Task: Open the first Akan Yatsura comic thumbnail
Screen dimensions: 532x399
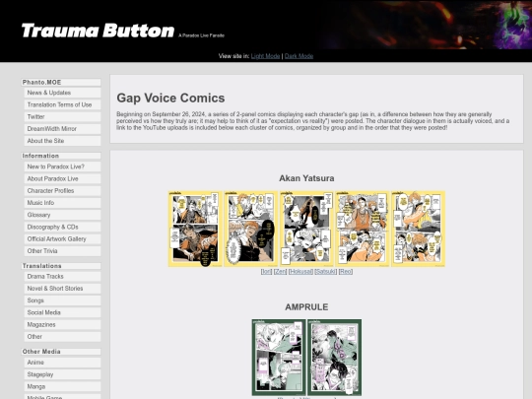Action: [x=195, y=229]
